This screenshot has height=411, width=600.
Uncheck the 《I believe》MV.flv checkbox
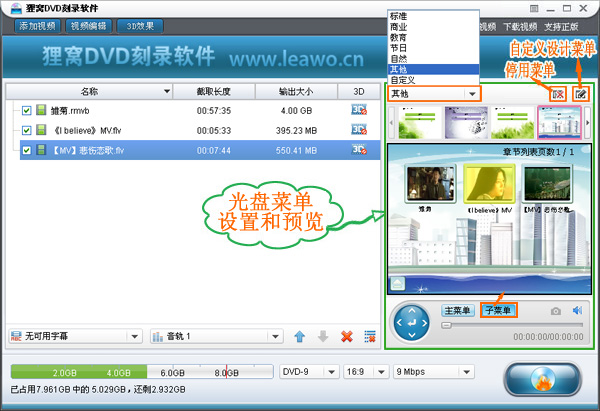26,130
